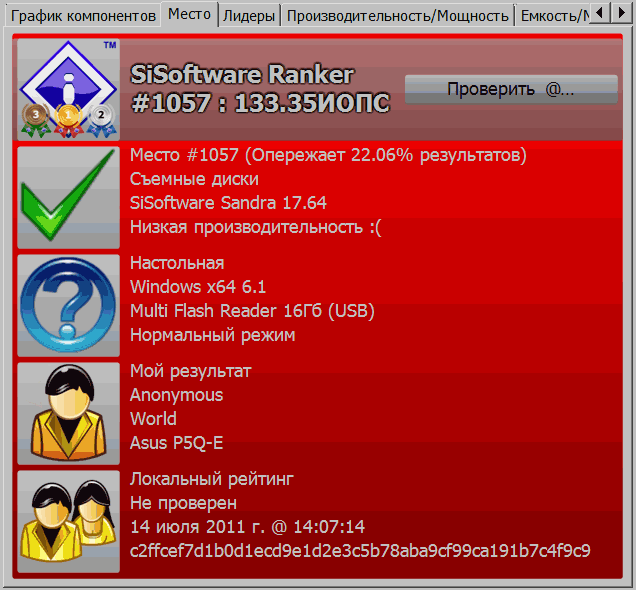The width and height of the screenshot is (636, 590).
Task: Select the 'Место #1057 (Опережает 22.06%)' line
Action: pyautogui.click(x=328, y=155)
